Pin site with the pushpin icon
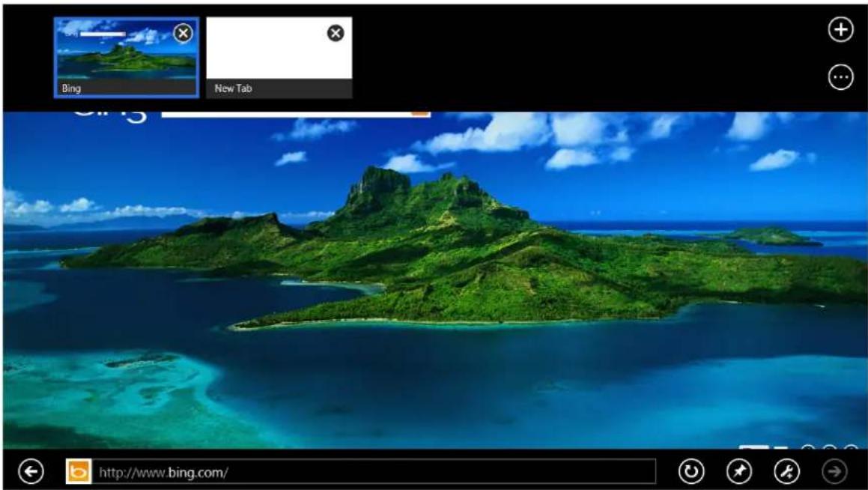Viewport: 868px width, 490px height. 739,472
